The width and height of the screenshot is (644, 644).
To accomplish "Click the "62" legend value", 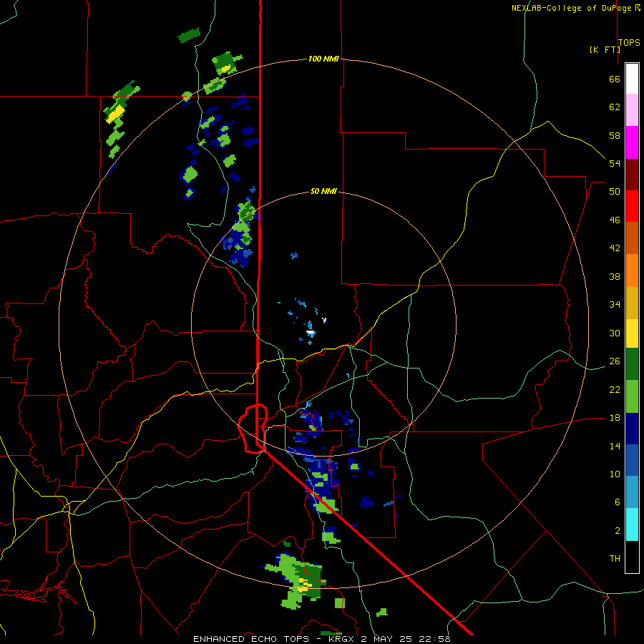I will [x=615, y=107].
